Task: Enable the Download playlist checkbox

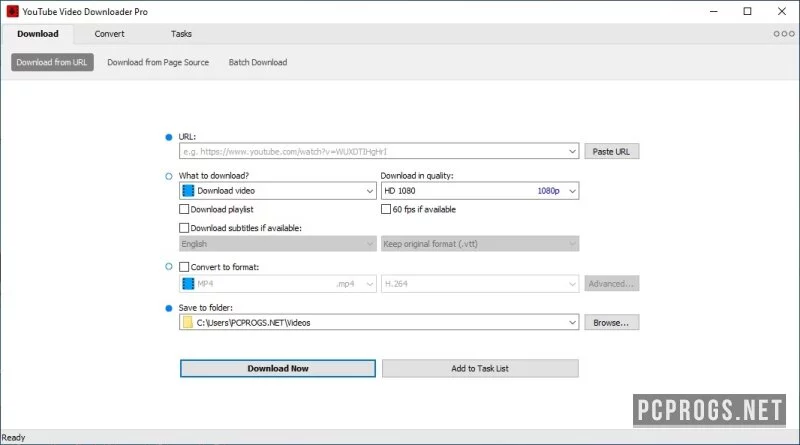Action: pos(184,209)
